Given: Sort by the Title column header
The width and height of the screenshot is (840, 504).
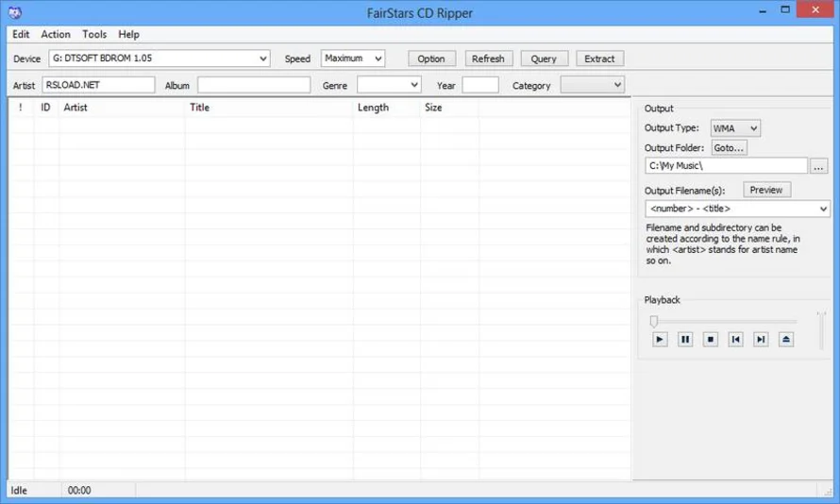Looking at the screenshot, I should (269, 107).
